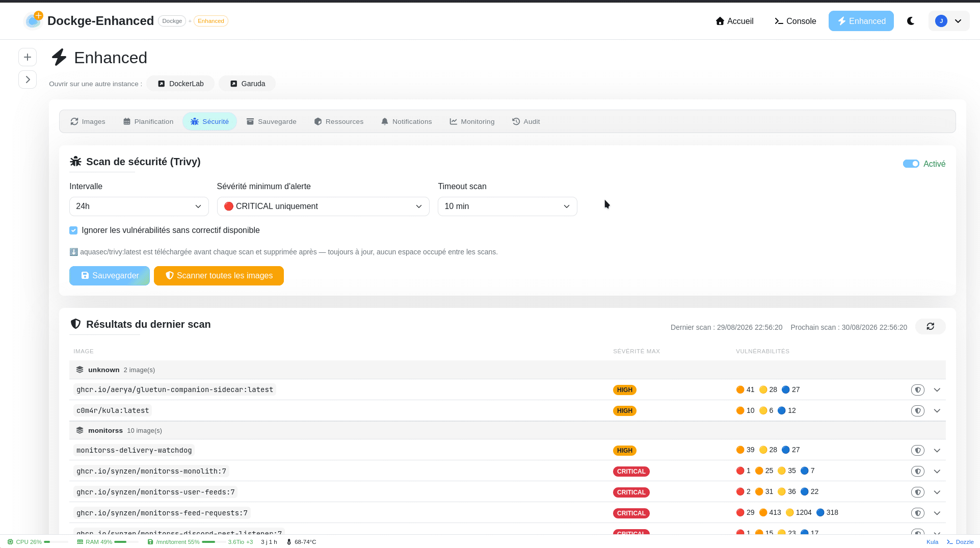
Task: Click image name ghcr.io/synzen/monitorss-feed-requests:7
Action: pyautogui.click(x=162, y=513)
